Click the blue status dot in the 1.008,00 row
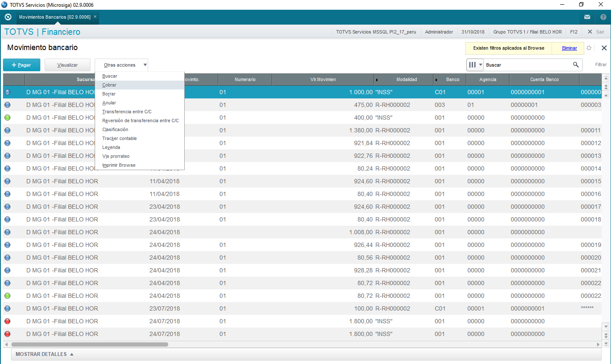This screenshot has width=611, height=364. 7,232
